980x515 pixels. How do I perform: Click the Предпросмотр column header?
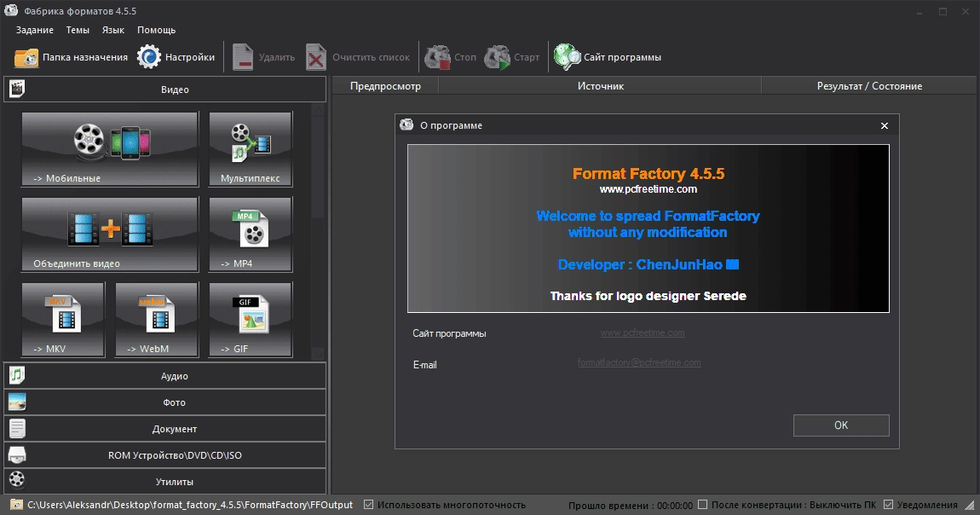tap(385, 85)
